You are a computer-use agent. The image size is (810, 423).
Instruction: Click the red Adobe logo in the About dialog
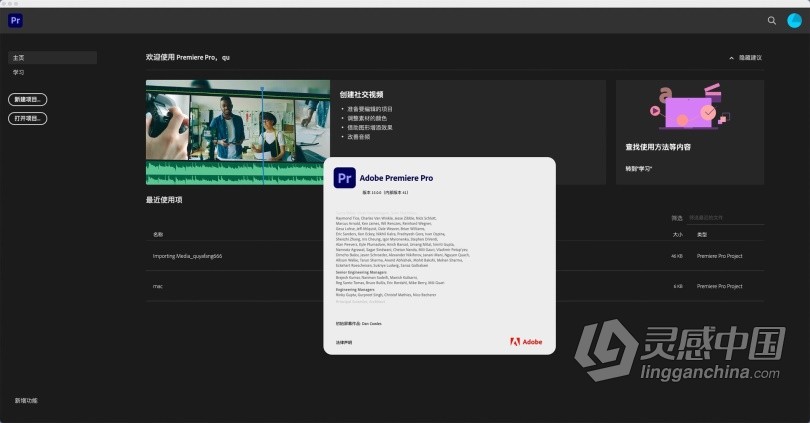[x=526, y=342]
